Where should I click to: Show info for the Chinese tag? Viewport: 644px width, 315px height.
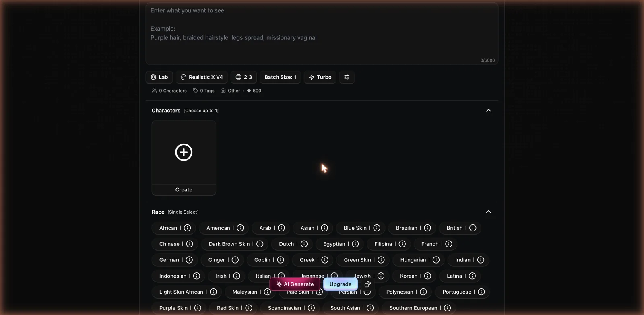point(190,244)
